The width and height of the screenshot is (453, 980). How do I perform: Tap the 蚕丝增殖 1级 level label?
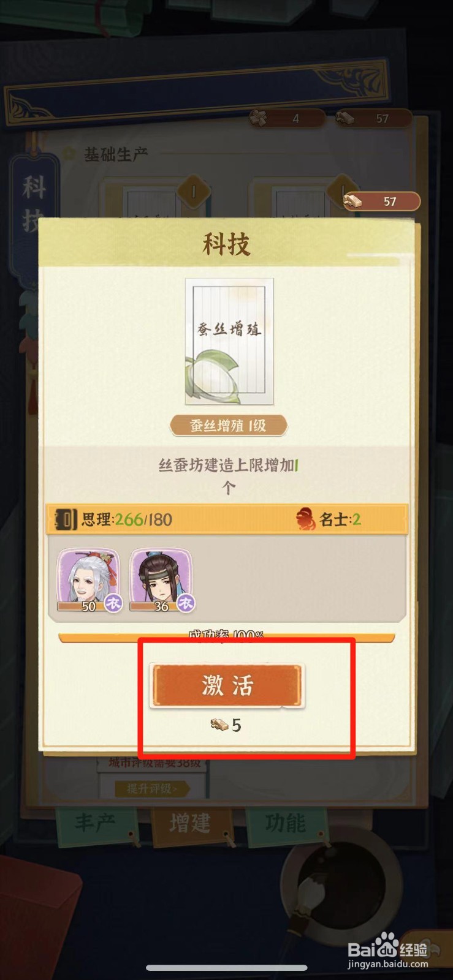point(228,426)
